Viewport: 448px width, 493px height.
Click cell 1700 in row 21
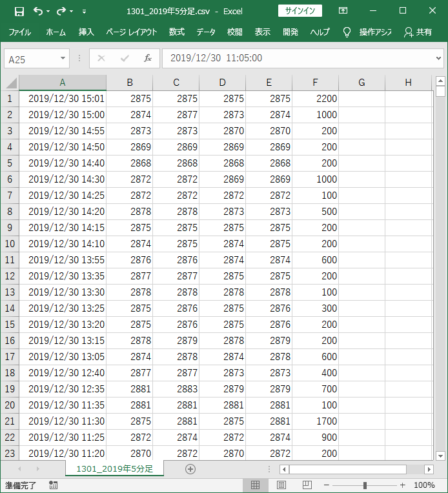[315, 421]
